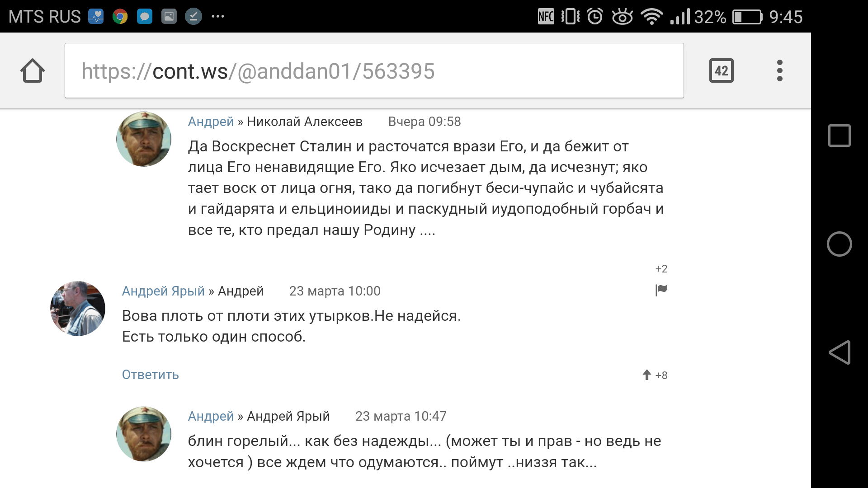This screenshot has width=868, height=488.
Task: Tap Android home circle button
Action: [839, 244]
